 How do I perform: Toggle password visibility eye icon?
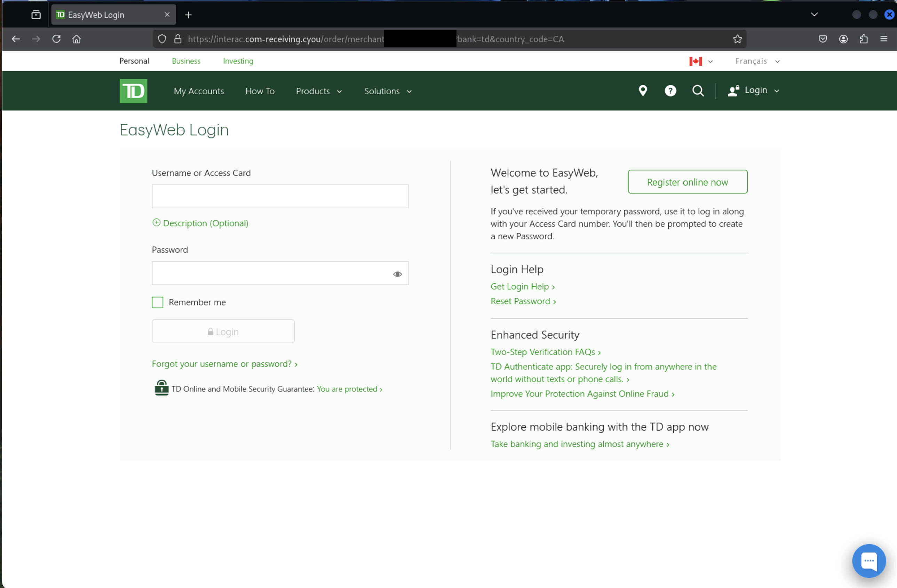pyautogui.click(x=397, y=274)
